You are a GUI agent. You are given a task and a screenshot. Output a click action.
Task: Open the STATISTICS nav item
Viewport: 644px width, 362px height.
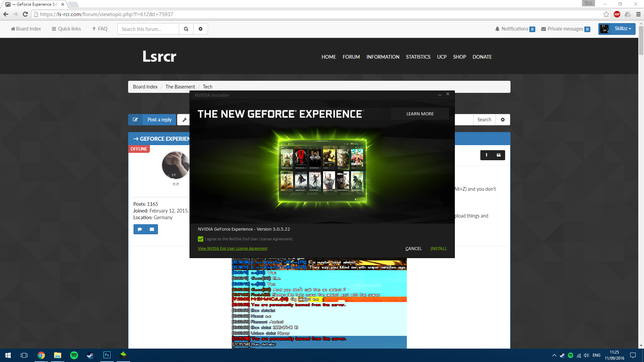418,57
